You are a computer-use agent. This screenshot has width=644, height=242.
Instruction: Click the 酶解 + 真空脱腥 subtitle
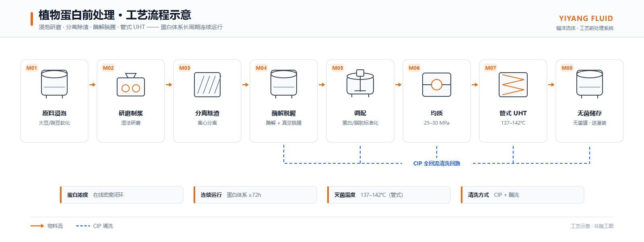(284, 123)
